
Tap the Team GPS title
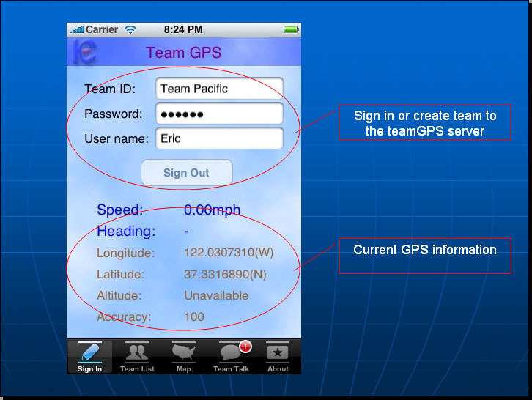[183, 53]
